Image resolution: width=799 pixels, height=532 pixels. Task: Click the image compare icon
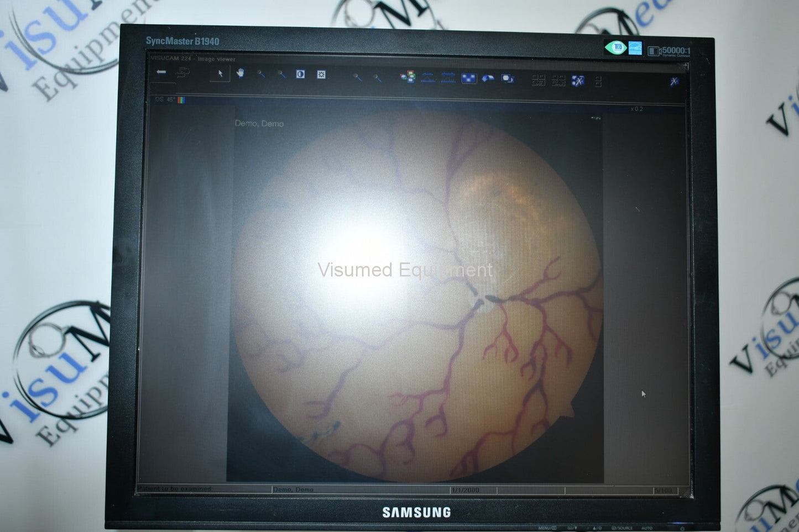click(x=508, y=79)
